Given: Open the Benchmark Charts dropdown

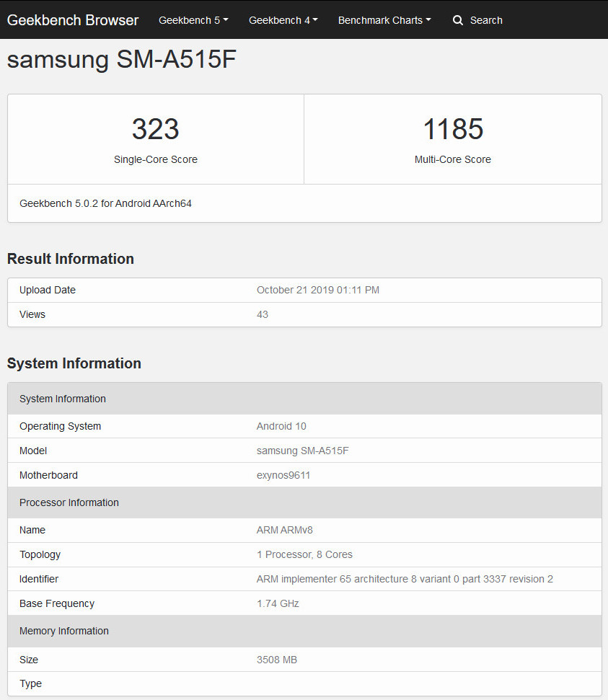Looking at the screenshot, I should coord(384,20).
